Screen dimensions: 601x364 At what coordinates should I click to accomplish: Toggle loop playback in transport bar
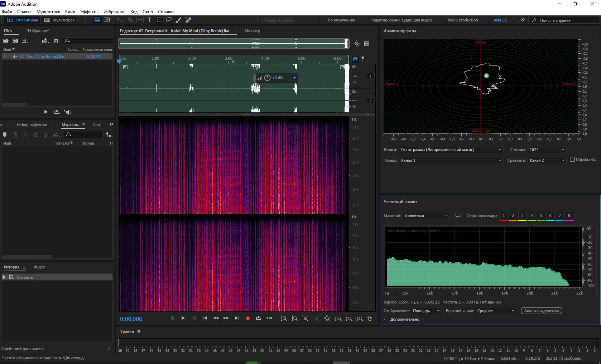click(258, 318)
